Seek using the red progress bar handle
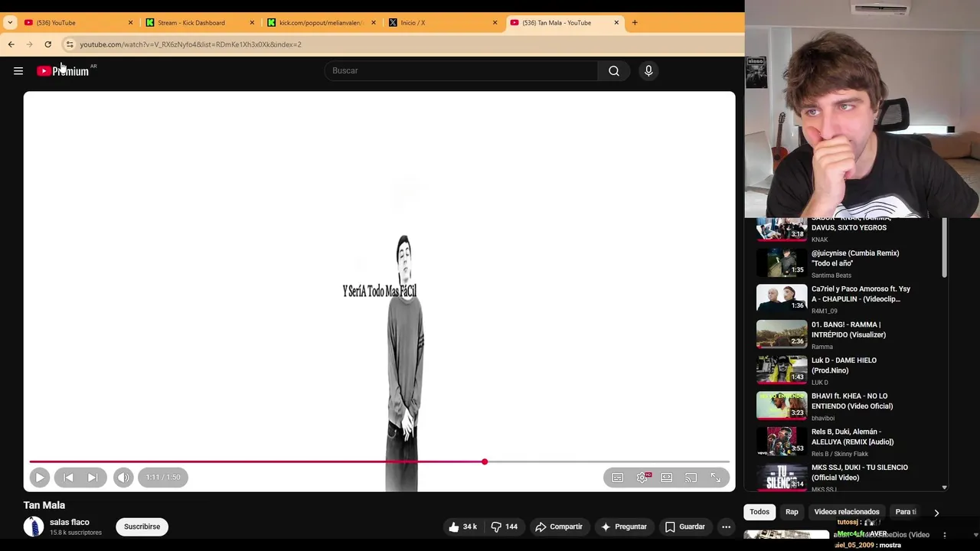Screen dimensions: 980x551 [x=485, y=462]
